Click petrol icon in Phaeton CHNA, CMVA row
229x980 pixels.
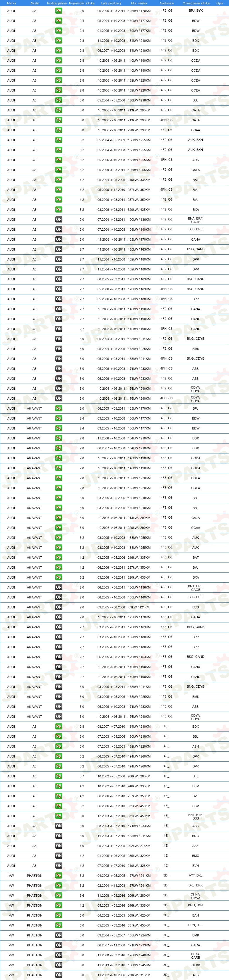tap(59, 896)
